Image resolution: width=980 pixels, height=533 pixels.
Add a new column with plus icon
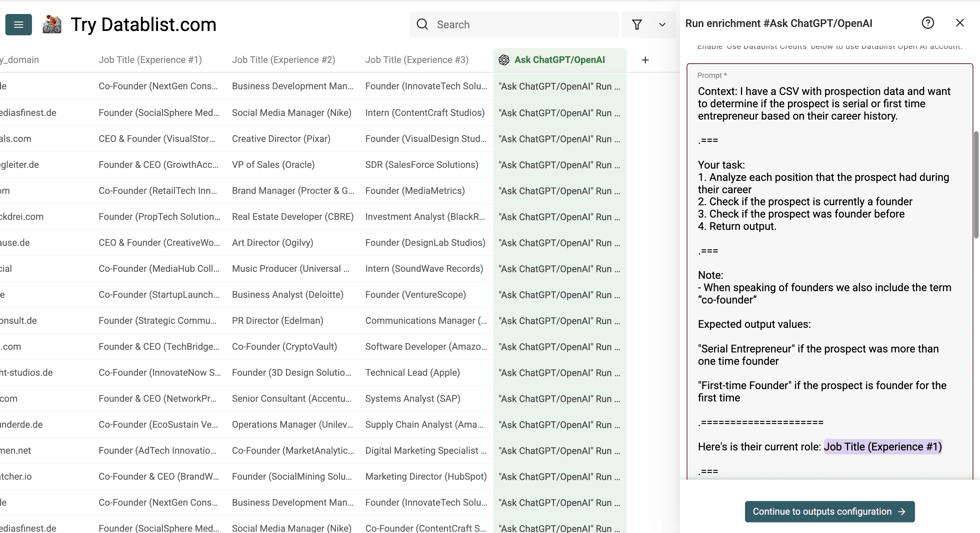click(645, 60)
